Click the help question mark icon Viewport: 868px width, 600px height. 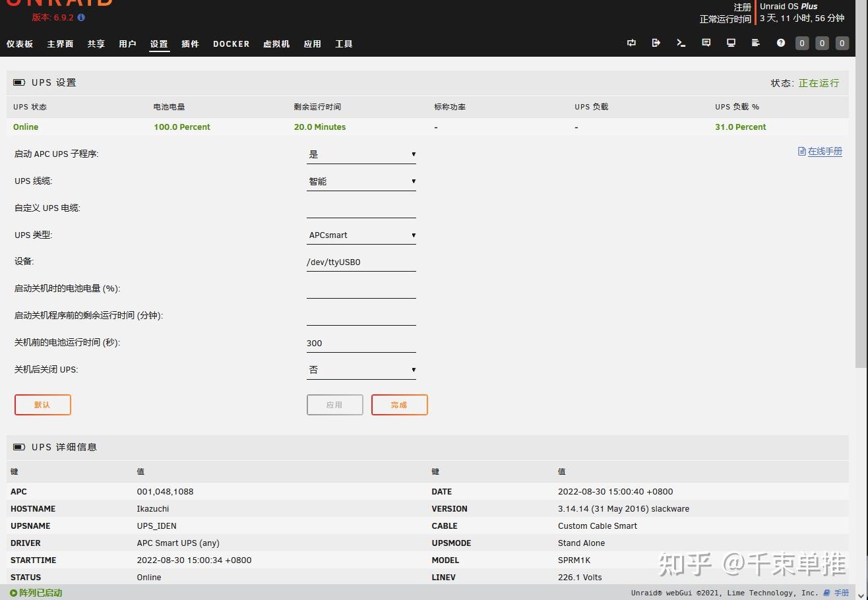click(x=781, y=43)
